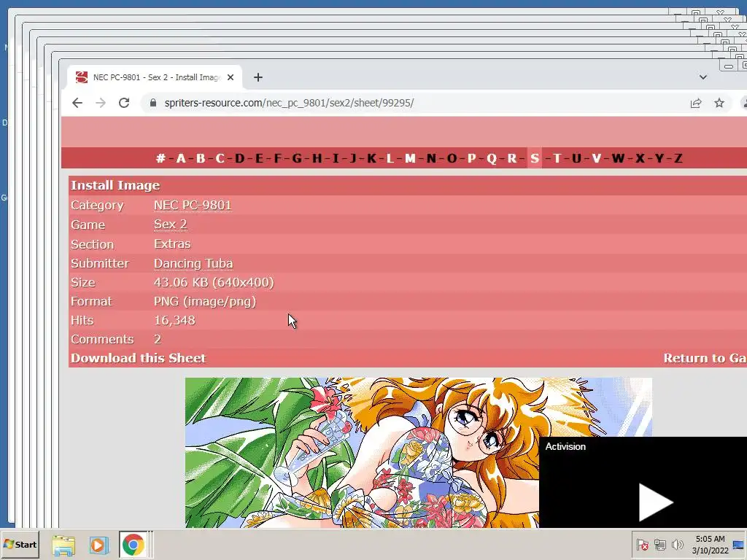Open letter Q in alphabet bar

[x=492, y=158]
